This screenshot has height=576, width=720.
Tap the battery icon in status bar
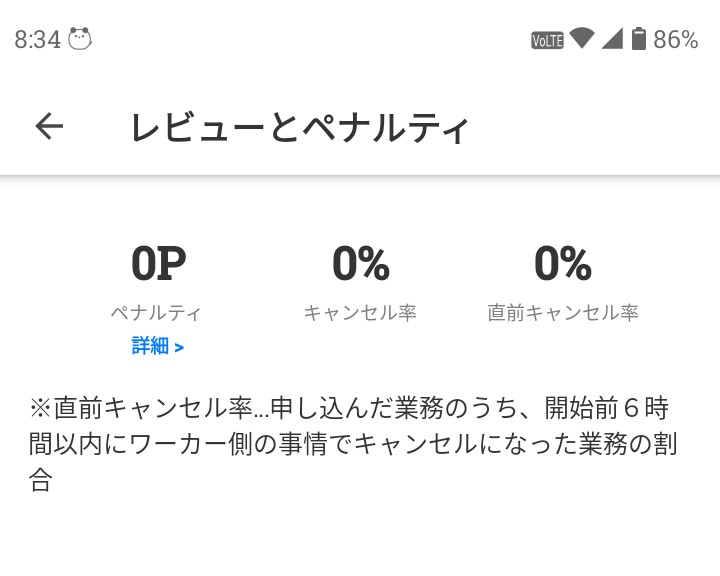tap(638, 39)
